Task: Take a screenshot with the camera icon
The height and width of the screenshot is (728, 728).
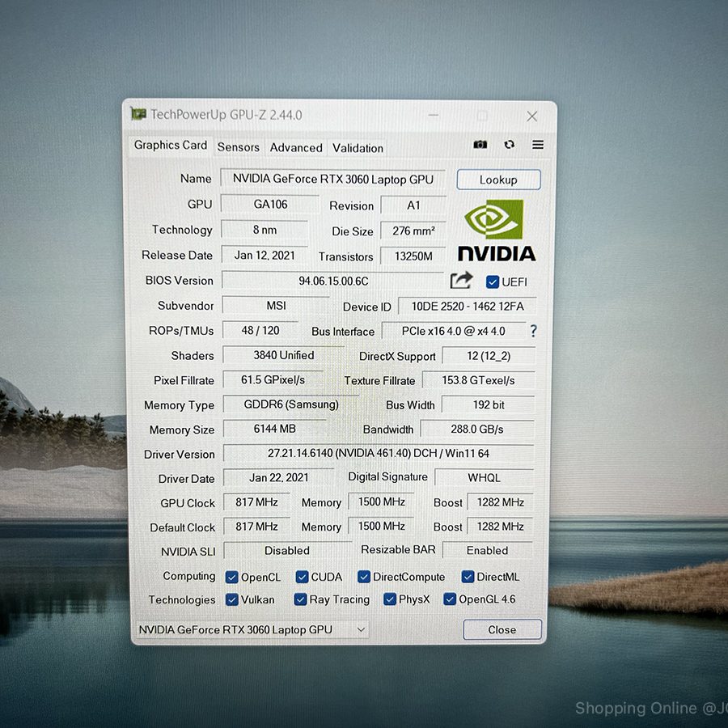Action: pyautogui.click(x=480, y=145)
